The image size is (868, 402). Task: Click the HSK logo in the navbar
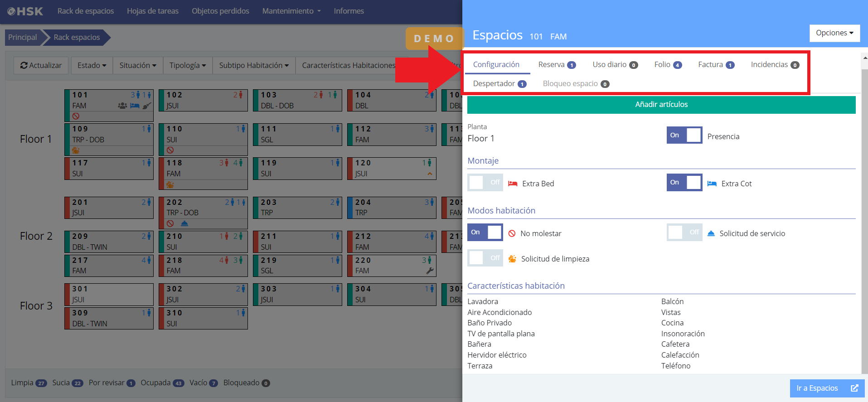(x=25, y=11)
